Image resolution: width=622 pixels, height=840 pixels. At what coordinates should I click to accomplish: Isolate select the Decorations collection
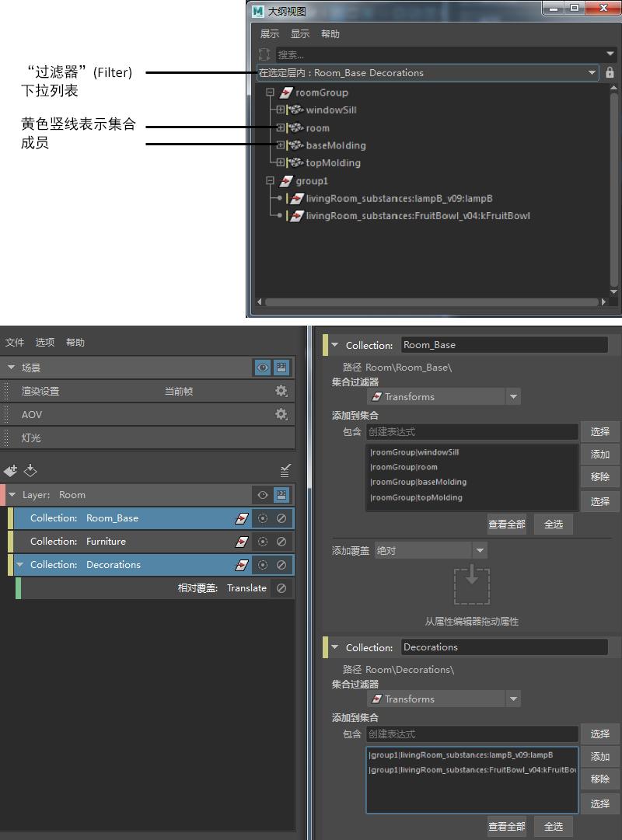click(263, 565)
